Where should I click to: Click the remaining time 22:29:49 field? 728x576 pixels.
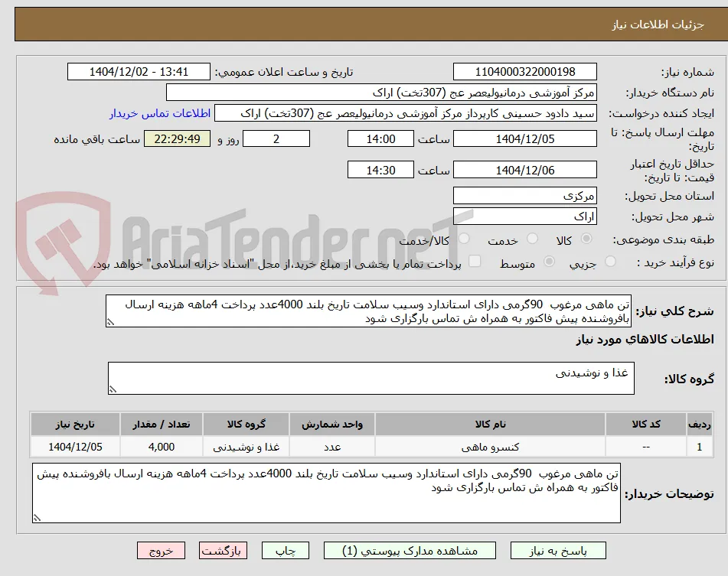177,138
